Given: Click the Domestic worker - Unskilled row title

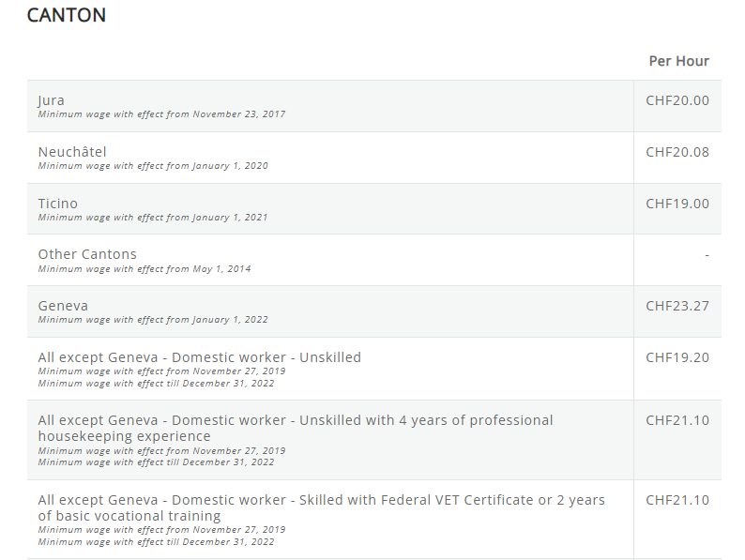Looking at the screenshot, I should (x=200, y=357).
